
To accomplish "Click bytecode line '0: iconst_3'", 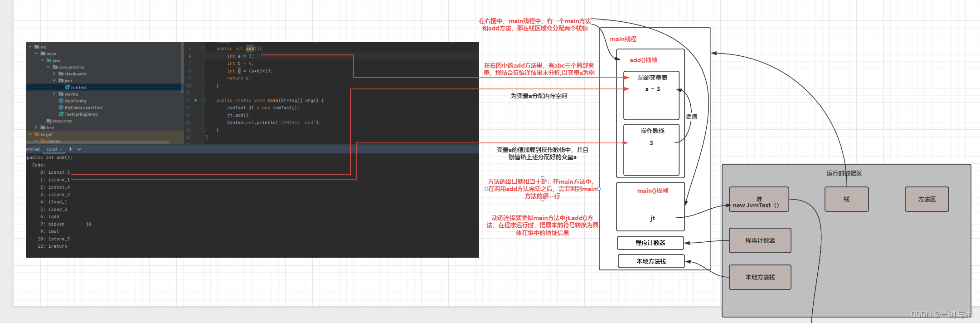I will [x=55, y=172].
